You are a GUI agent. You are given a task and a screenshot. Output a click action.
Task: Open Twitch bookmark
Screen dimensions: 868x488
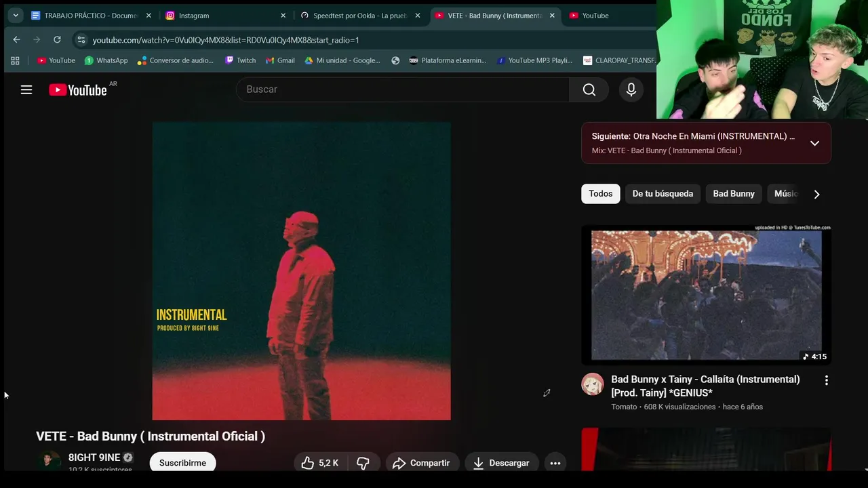coord(241,60)
